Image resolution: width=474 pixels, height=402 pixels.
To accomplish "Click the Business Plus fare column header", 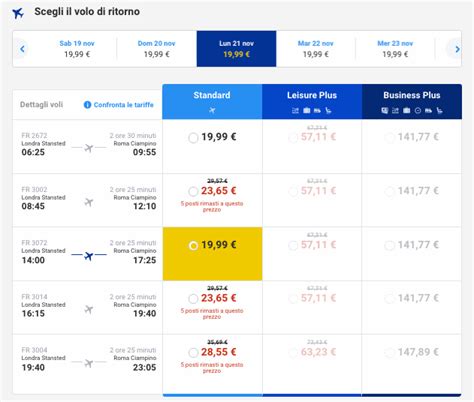I will (412, 102).
